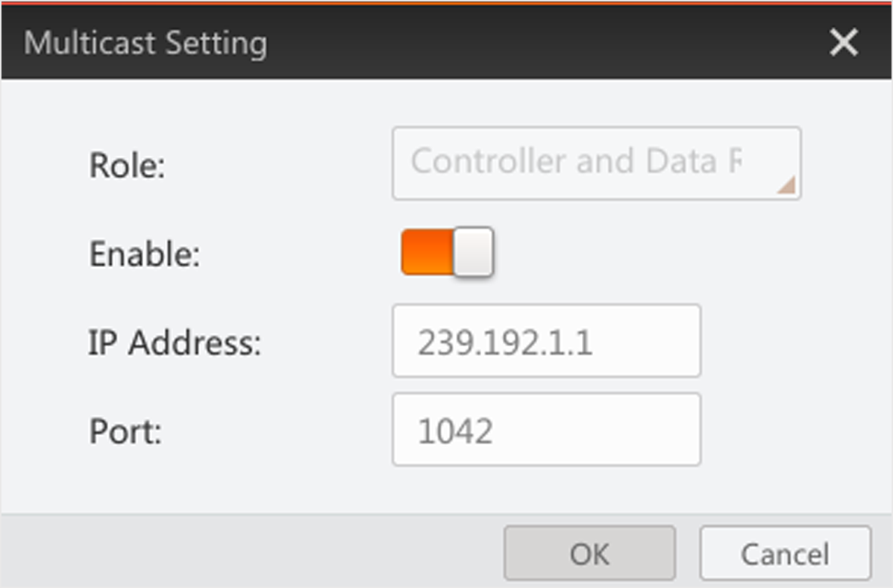Click empty title bar area beside the title
The width and height of the screenshot is (893, 588).
point(522,43)
